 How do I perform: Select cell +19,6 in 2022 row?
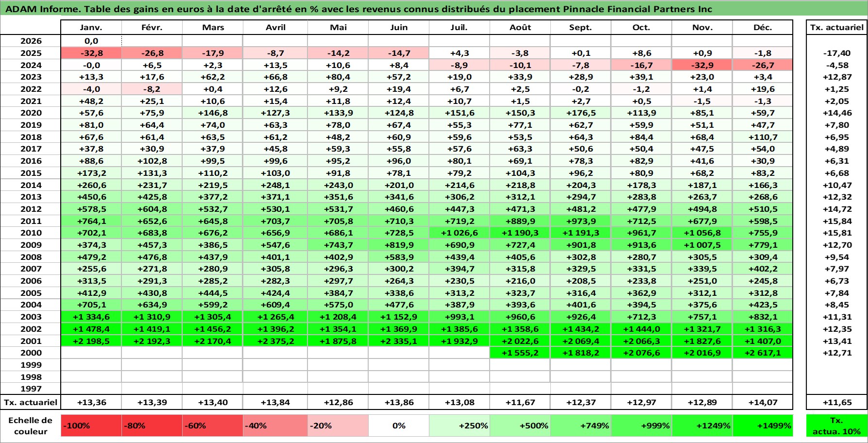tap(763, 89)
